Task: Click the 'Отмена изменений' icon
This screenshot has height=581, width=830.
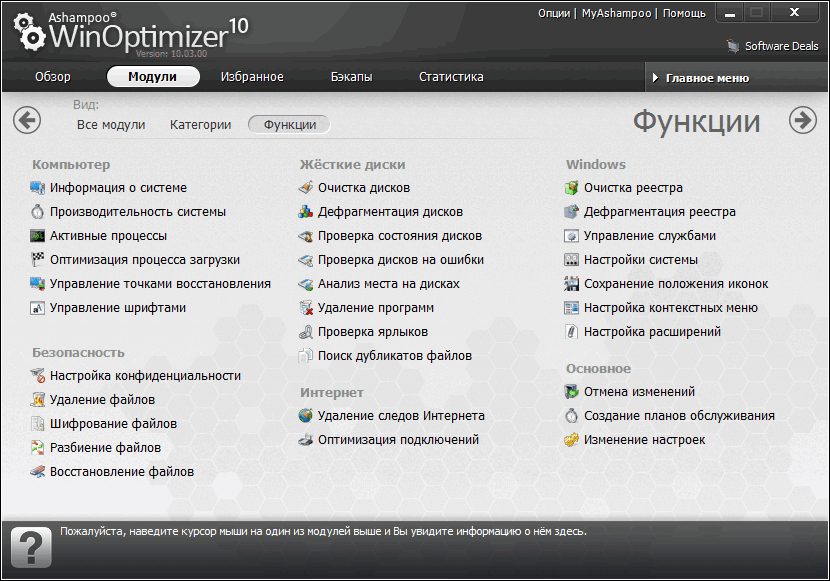Action: pos(572,392)
